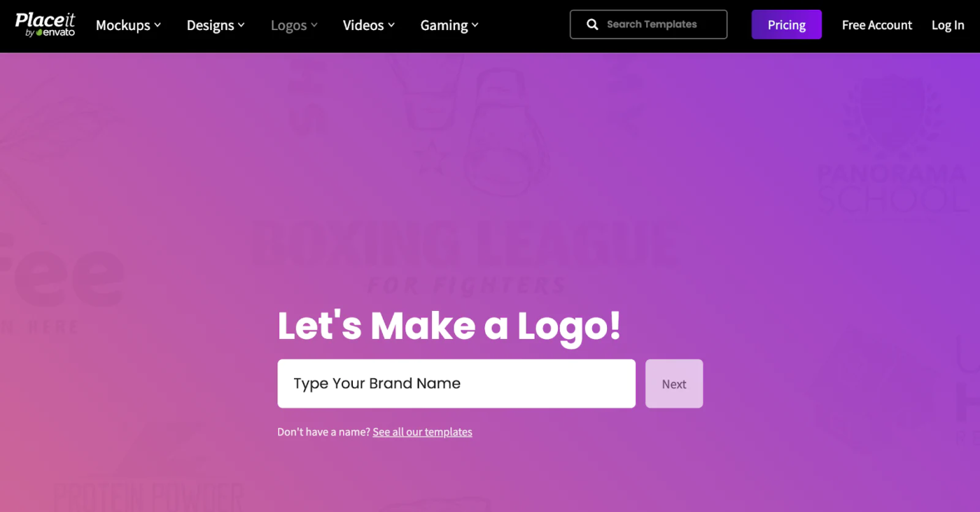Open the Free Account link
980x512 pixels.
876,25
